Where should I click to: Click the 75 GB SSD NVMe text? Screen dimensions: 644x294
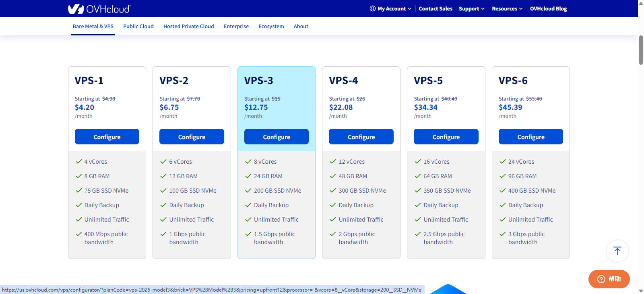[x=107, y=191]
